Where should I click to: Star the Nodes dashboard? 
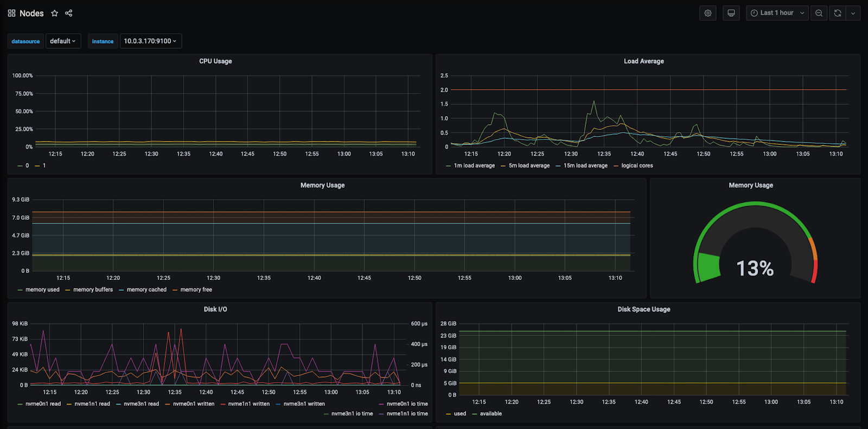tap(54, 13)
